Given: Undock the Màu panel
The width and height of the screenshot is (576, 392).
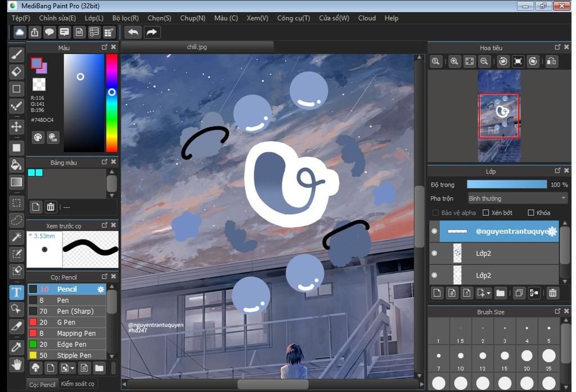Looking at the screenshot, I should 105,47.
